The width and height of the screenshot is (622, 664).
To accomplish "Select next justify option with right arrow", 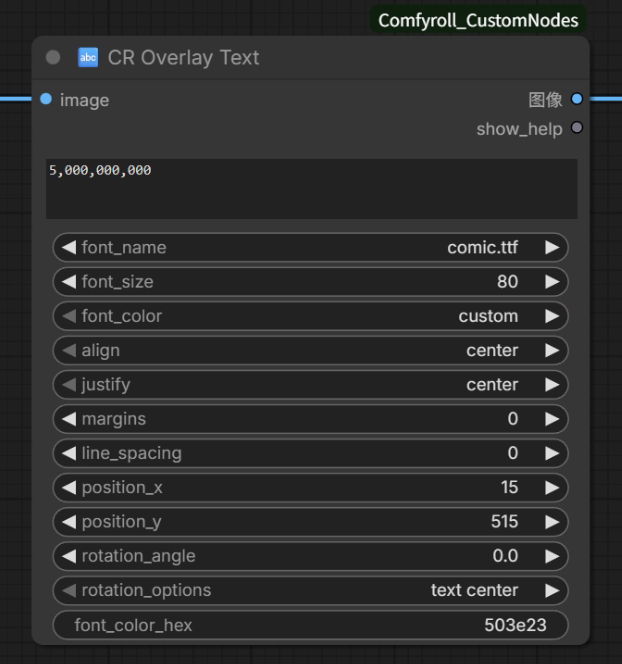I will (552, 385).
